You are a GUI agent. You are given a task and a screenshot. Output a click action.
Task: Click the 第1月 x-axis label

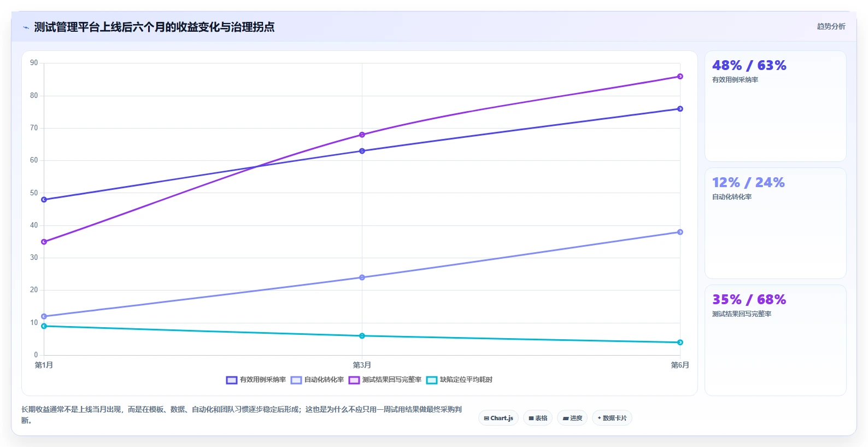click(x=44, y=365)
